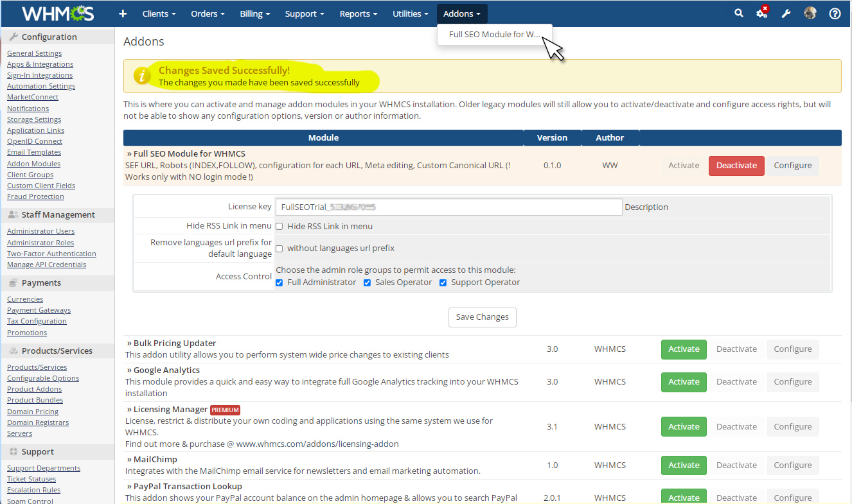Open Notifications settings link
This screenshot has height=504, width=852.
28,109
